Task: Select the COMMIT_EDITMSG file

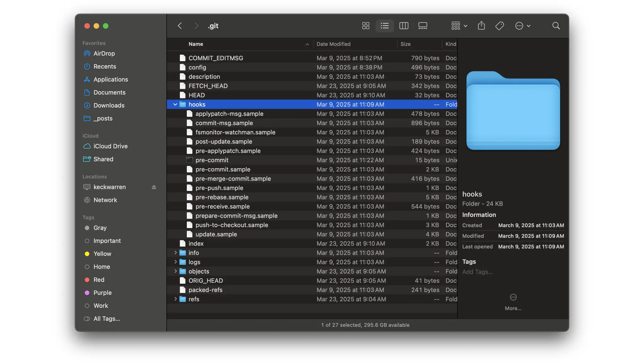Action: point(312,58)
